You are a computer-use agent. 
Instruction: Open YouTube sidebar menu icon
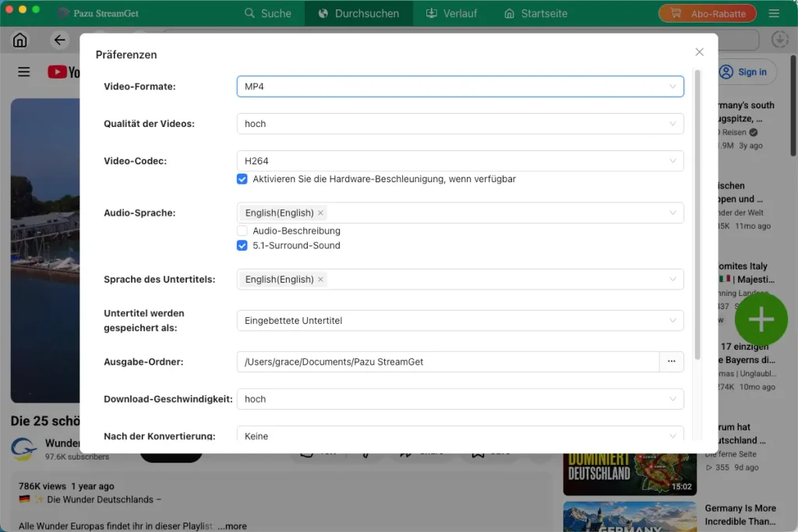(24, 72)
